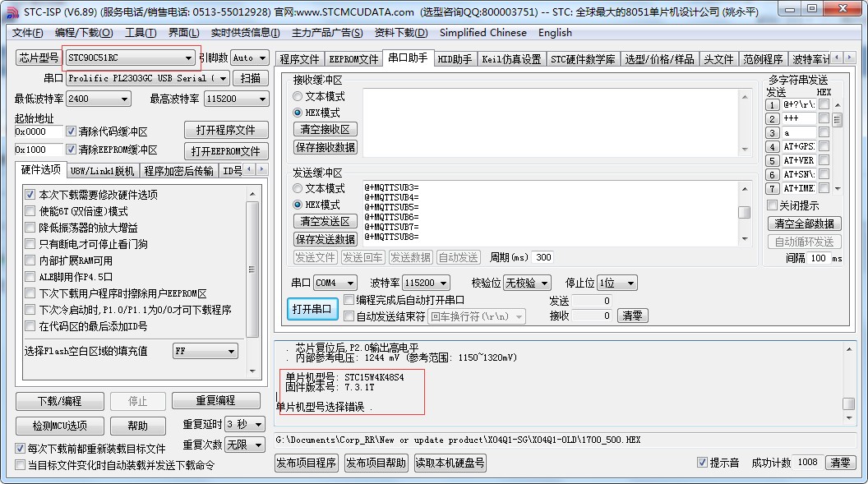Image resolution: width=868 pixels, height=484 pixels.
Task: Enable 降低振荡器的放大增益 checkbox
Action: (30, 228)
